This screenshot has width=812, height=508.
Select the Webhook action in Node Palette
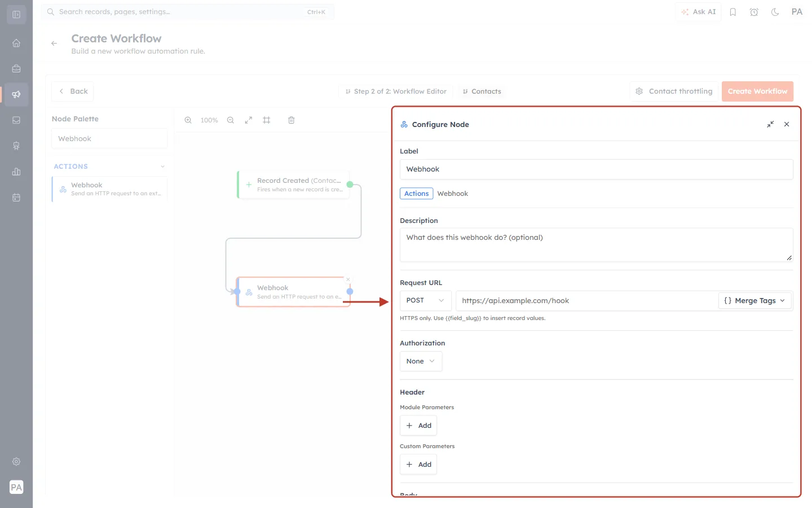point(109,189)
